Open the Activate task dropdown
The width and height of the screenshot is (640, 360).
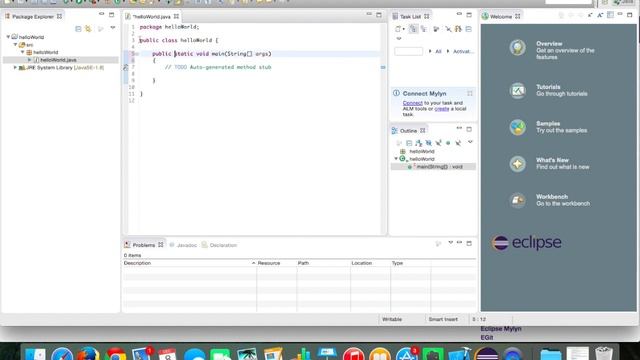pyautogui.click(x=448, y=51)
